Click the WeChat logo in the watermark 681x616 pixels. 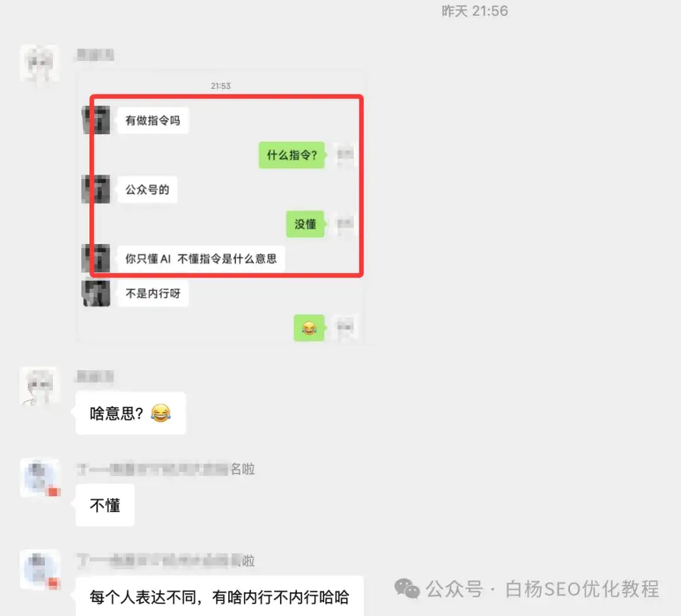point(407,589)
